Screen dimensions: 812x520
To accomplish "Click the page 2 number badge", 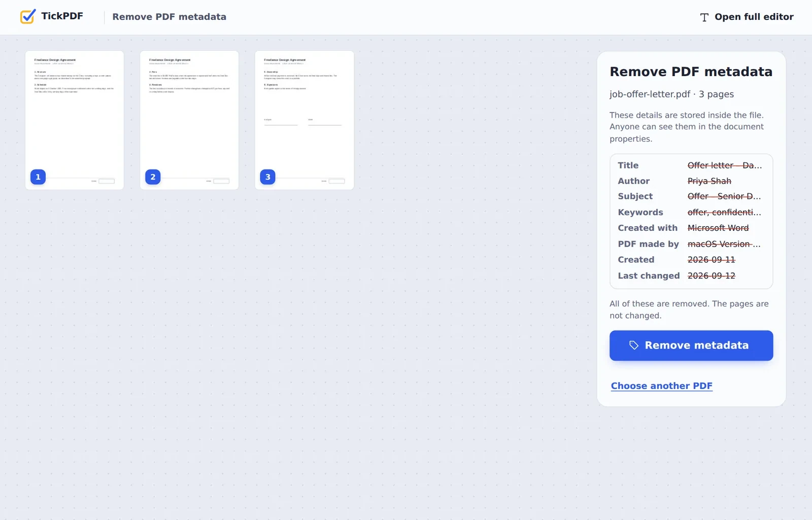I will point(153,177).
